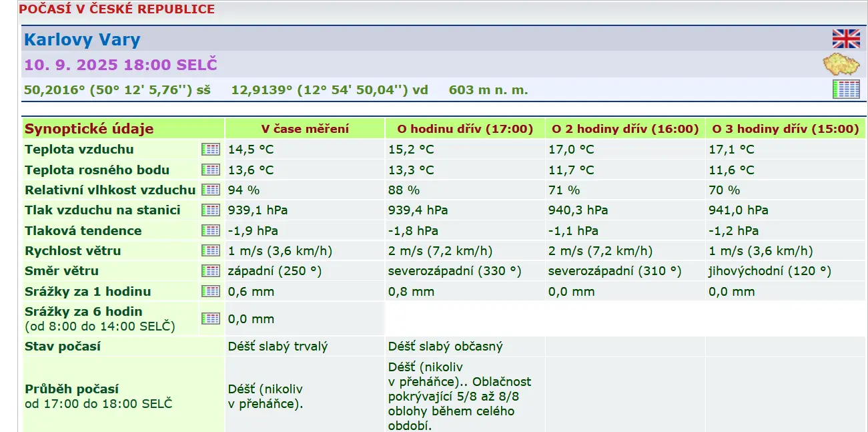
Task: Open table icon for Teplota rosného bodu
Action: pyautogui.click(x=210, y=170)
